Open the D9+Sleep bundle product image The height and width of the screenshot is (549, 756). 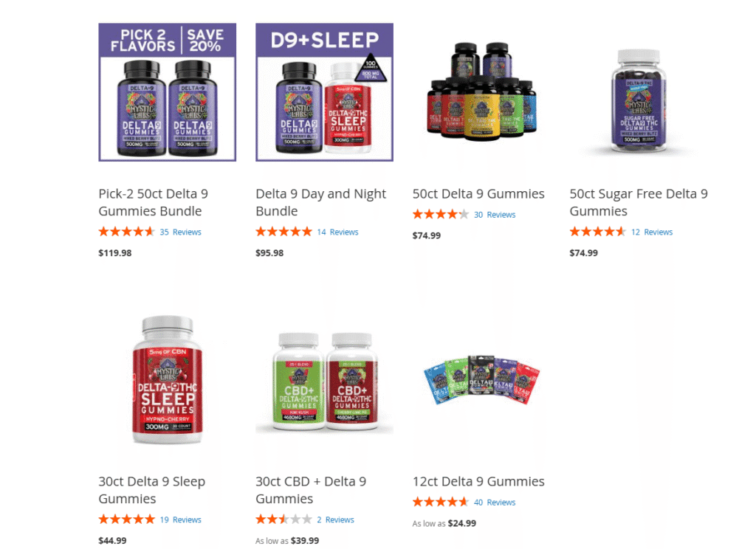325,92
